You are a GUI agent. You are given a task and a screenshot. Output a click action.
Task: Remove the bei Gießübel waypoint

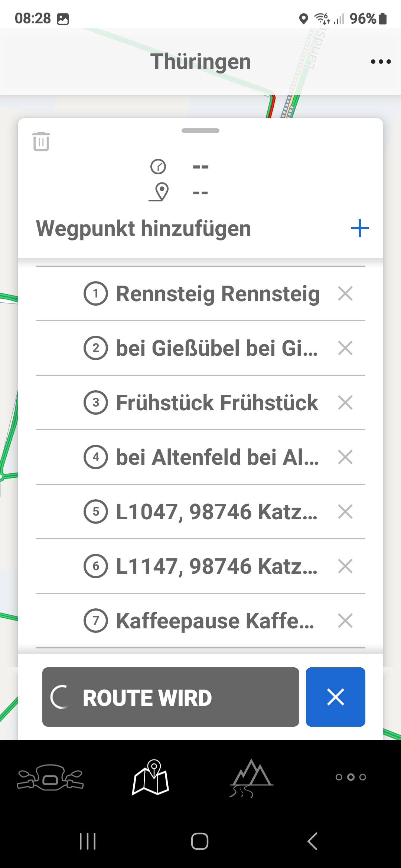click(345, 348)
